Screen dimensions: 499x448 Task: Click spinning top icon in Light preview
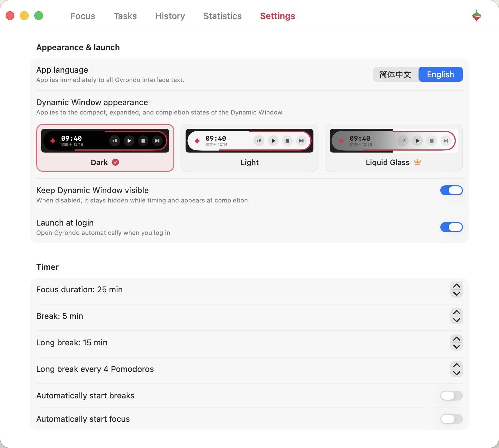197,141
